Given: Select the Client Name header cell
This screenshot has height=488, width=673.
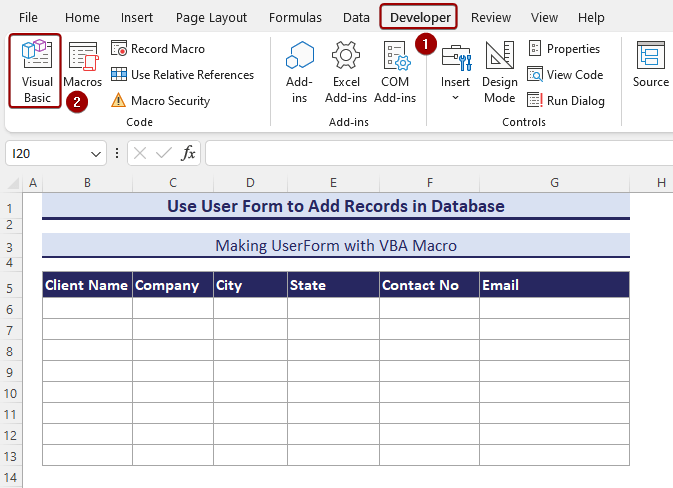Looking at the screenshot, I should click(87, 285).
